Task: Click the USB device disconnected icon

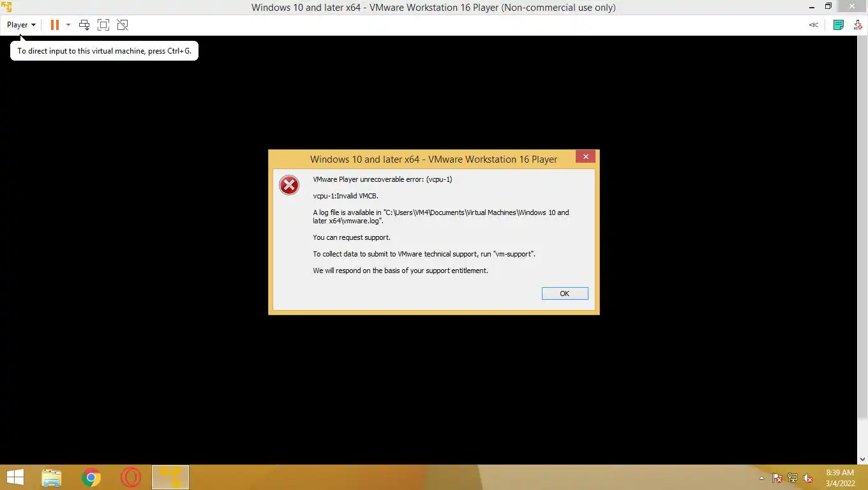Action: (858, 25)
